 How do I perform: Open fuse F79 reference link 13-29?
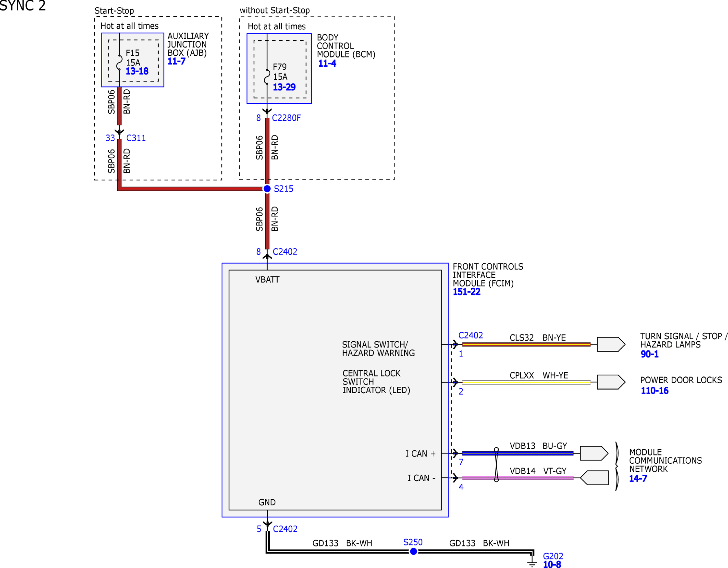284,87
